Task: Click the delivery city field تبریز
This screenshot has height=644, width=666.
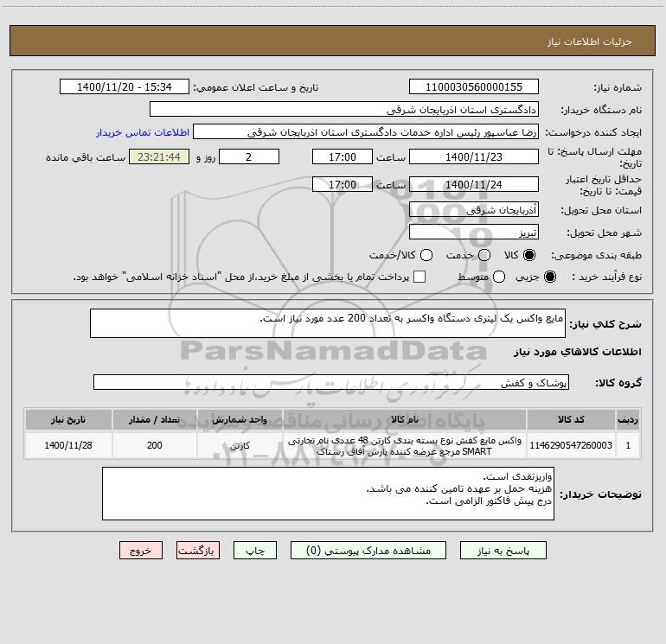Action: pos(474,232)
